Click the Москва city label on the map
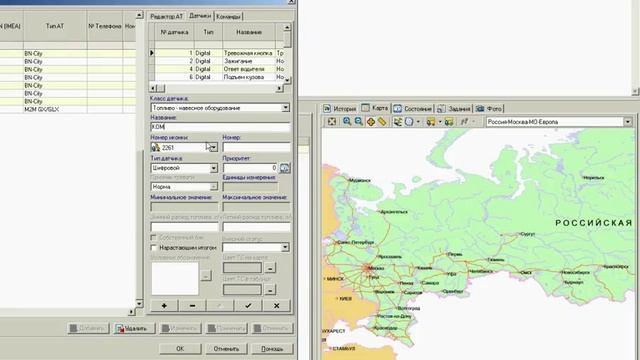Viewport: 640px width, 360px height. pos(376,268)
